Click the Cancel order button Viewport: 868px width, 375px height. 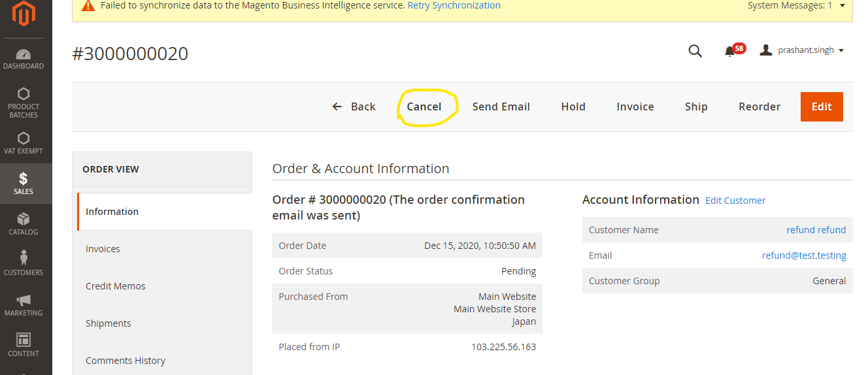point(424,106)
